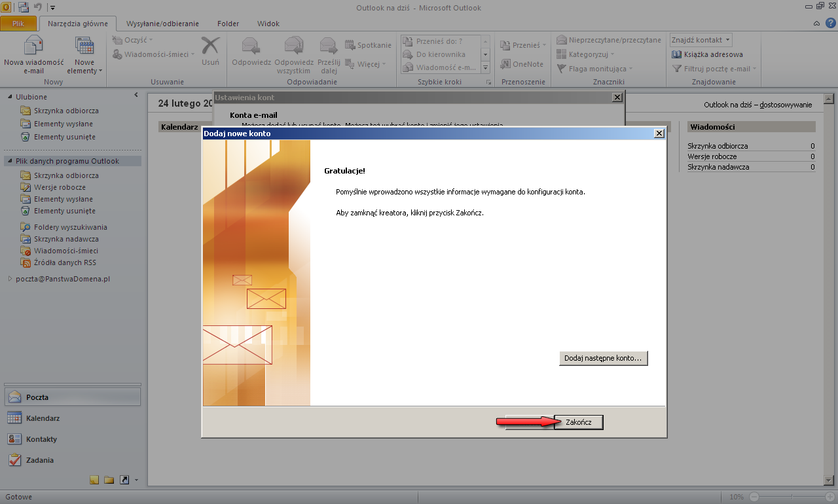Open the Plik tab
The height and width of the screenshot is (504, 838).
click(18, 24)
